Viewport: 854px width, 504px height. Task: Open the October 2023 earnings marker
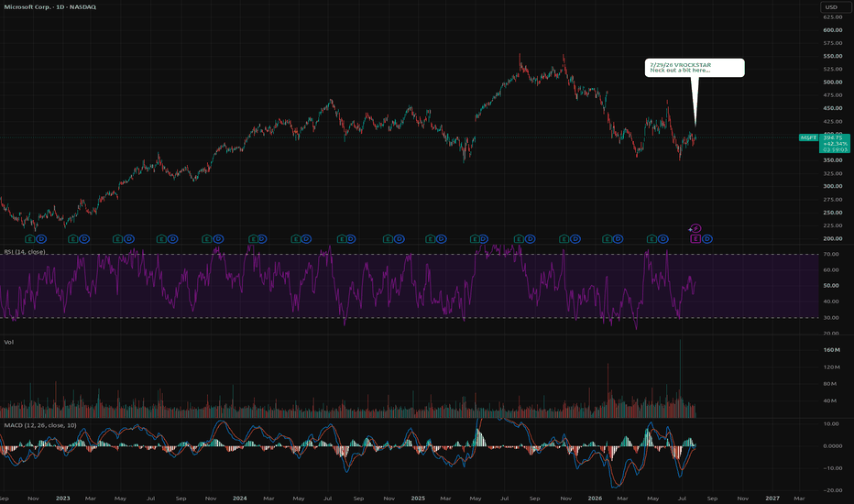(207, 238)
